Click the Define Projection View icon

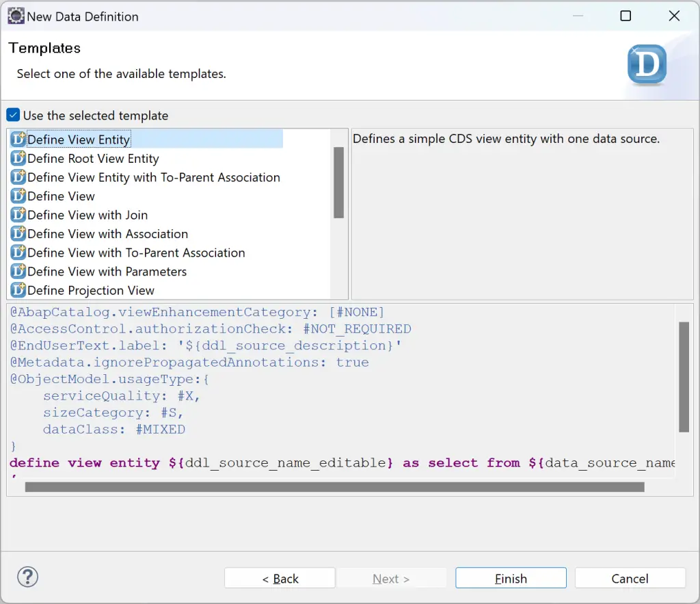click(x=18, y=290)
